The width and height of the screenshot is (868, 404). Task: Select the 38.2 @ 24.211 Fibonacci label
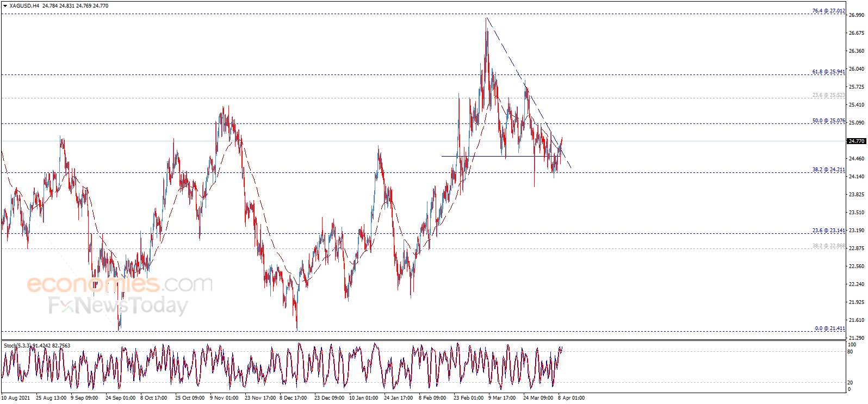(x=828, y=170)
